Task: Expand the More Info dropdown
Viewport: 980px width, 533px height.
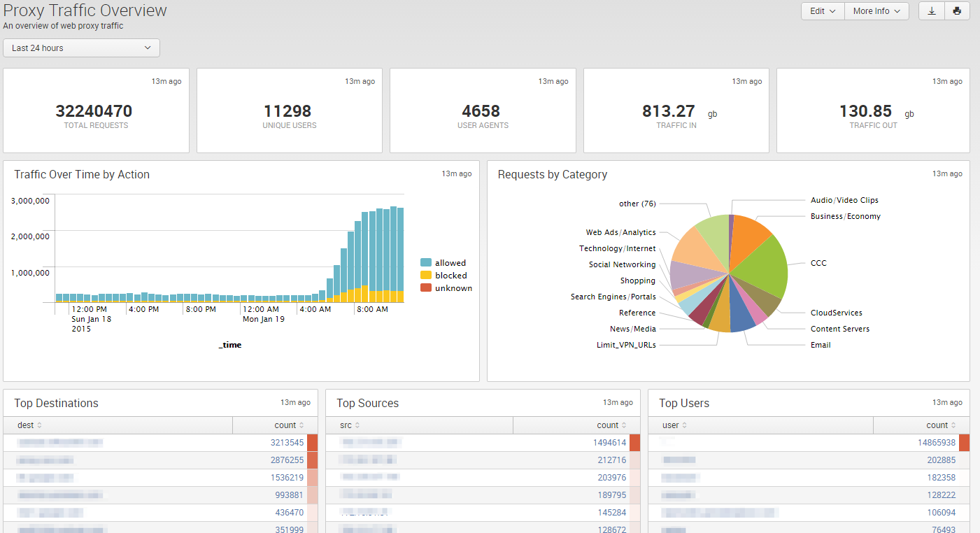Action: pos(876,11)
